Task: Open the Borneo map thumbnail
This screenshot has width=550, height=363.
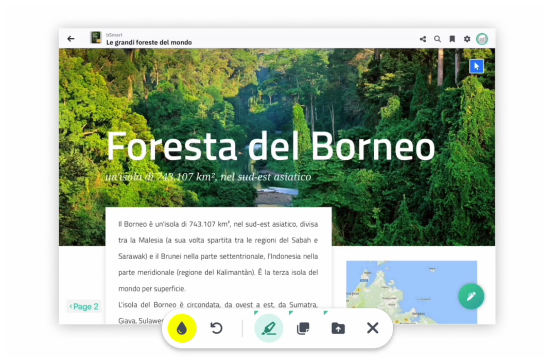Action: [x=411, y=292]
